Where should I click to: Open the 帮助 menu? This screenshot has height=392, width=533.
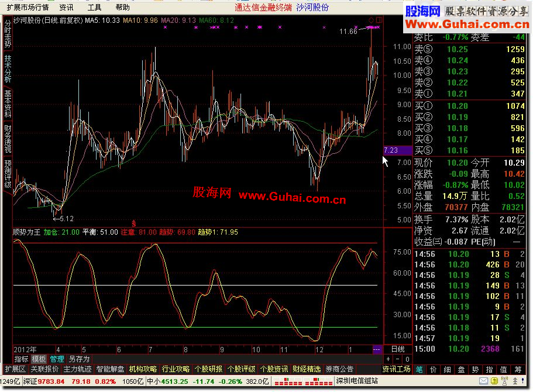pyautogui.click(x=122, y=7)
